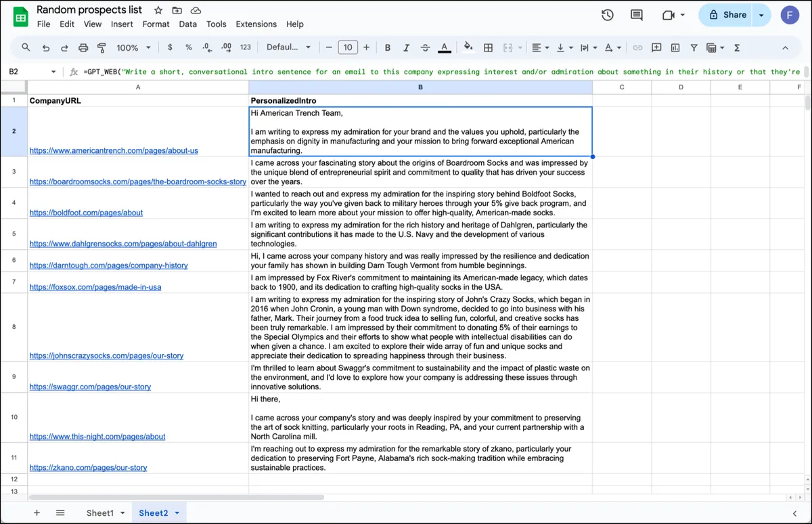Viewport: 812px width, 524px height.
Task: Click the print icon in toolbar
Action: pyautogui.click(x=83, y=47)
